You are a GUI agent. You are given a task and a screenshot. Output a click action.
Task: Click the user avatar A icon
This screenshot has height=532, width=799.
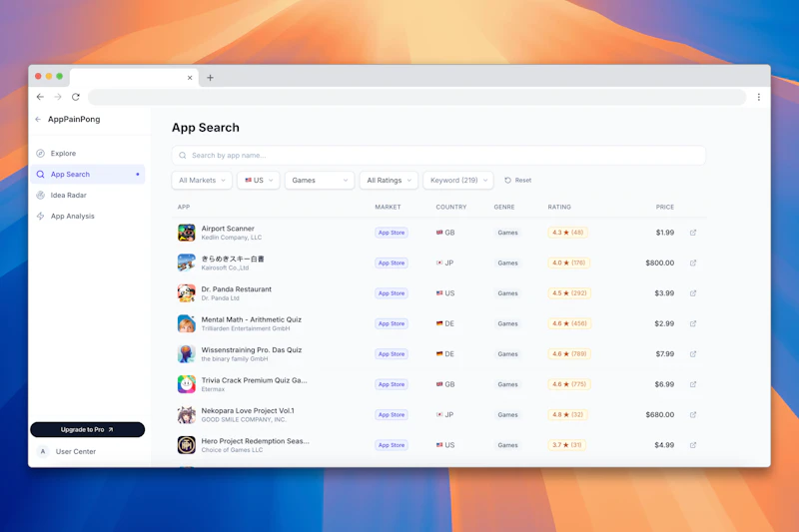43,451
